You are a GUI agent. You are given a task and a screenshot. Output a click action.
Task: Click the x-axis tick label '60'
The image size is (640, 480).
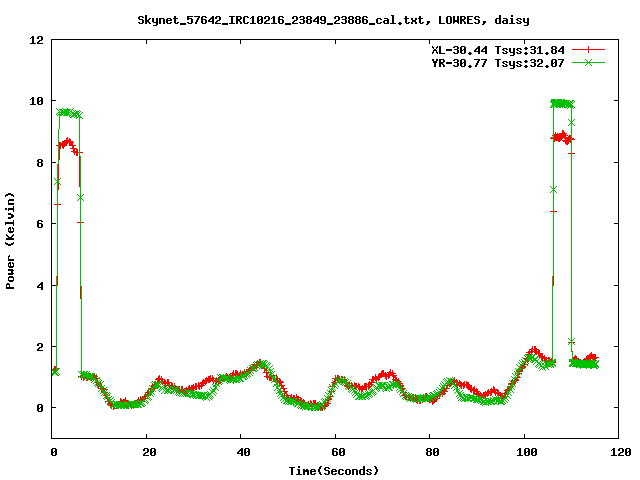pos(338,452)
